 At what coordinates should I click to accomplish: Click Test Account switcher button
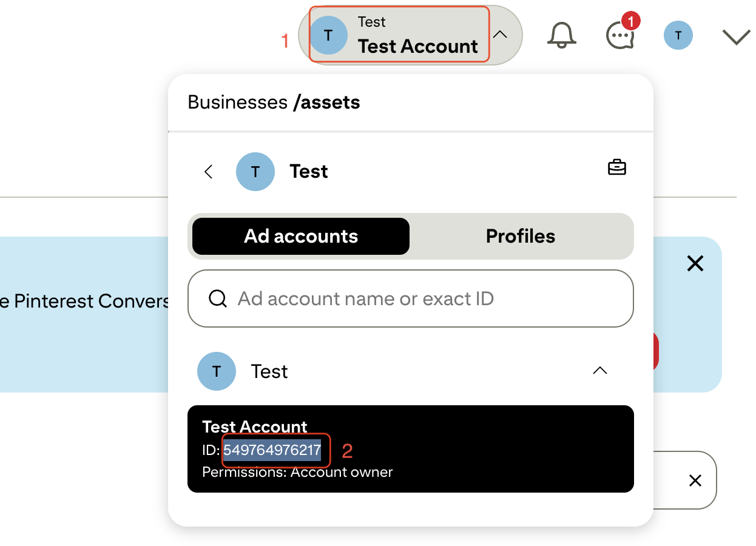399,35
